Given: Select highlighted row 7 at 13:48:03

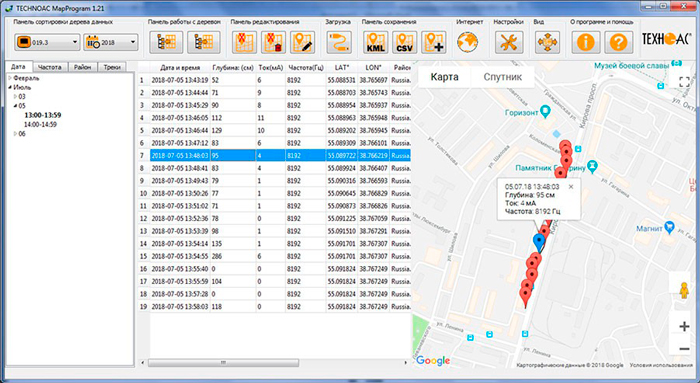Looking at the screenshot, I should click(x=280, y=156).
